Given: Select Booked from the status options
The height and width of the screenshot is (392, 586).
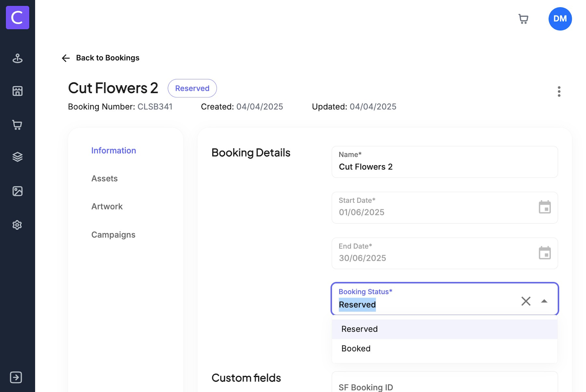Looking at the screenshot, I should point(356,348).
